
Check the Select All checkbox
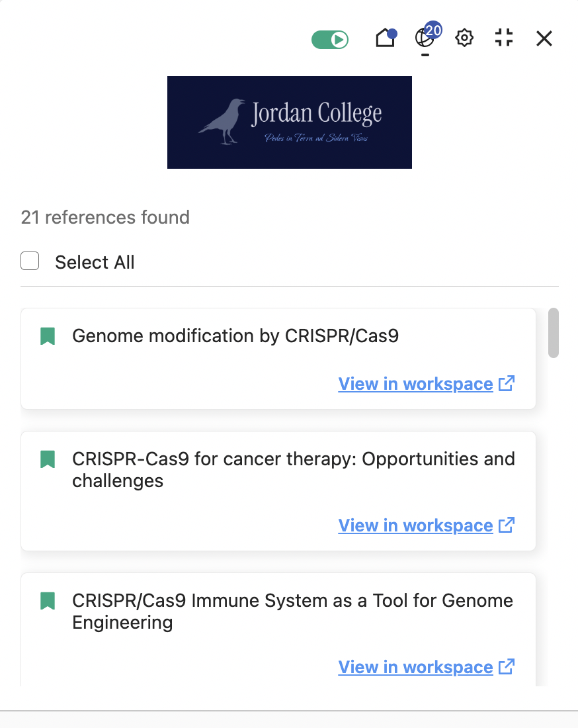point(30,262)
